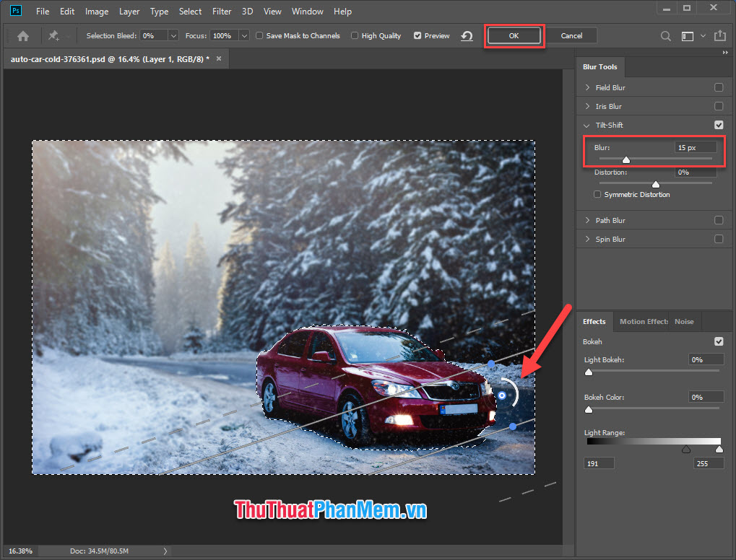Open the Filter menu

[x=222, y=11]
